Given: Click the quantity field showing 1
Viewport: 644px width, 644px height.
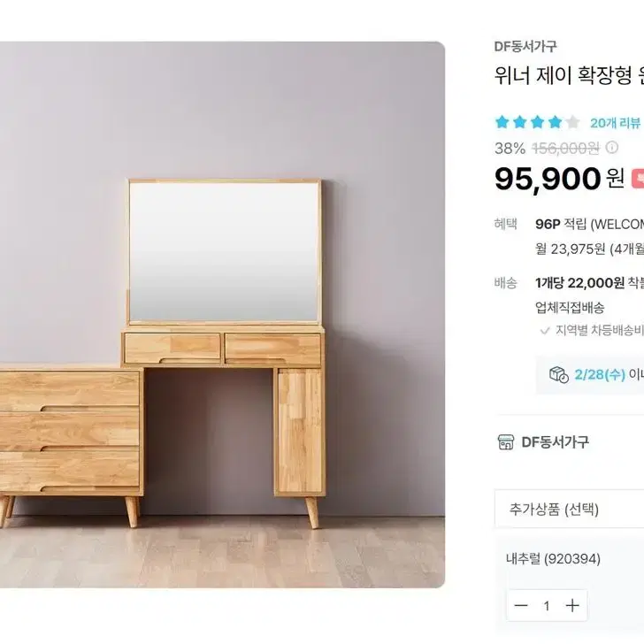Looking at the screenshot, I should tap(547, 605).
